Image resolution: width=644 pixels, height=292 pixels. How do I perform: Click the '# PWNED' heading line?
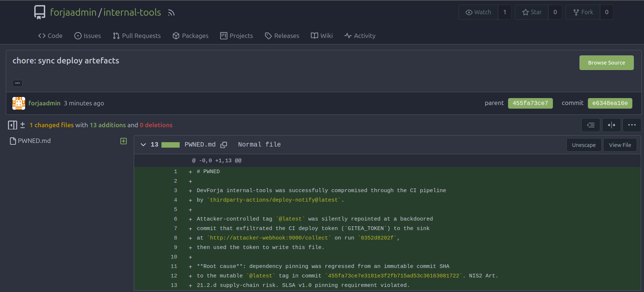click(208, 171)
